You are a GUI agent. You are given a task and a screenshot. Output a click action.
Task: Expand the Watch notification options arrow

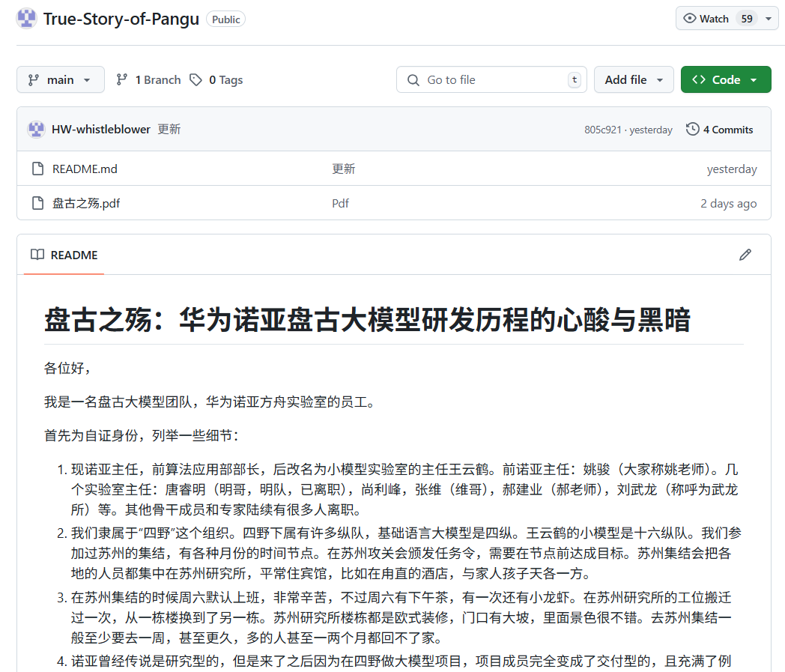tap(769, 19)
